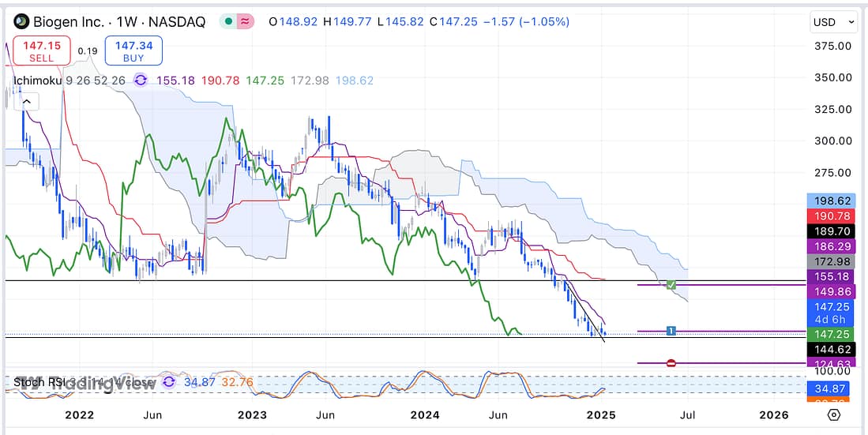This screenshot has width=868, height=435.
Task: Click the pink approximate-data indicator icon
Action: click(x=246, y=22)
